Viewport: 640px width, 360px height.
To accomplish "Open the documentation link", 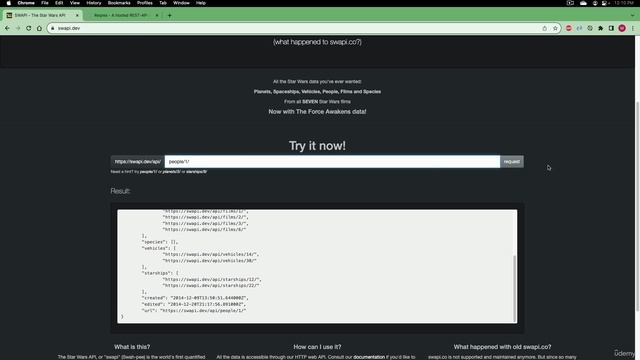I will pos(369,357).
